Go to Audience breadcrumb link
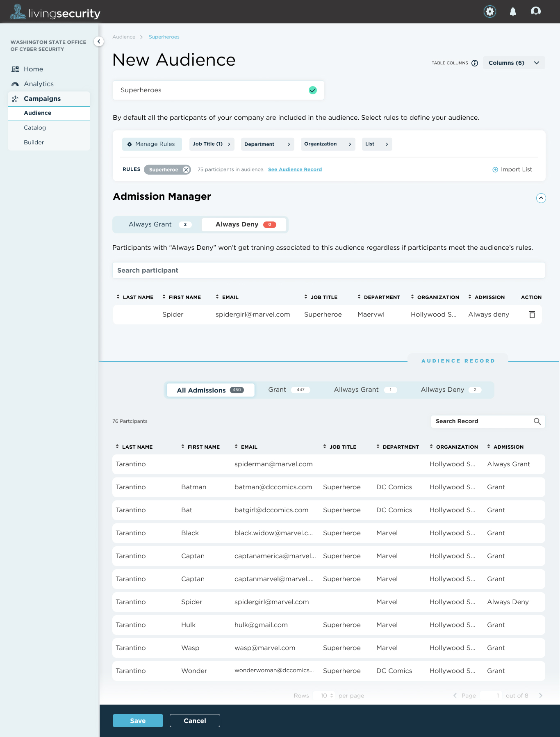Image resolution: width=560 pixels, height=737 pixels. [124, 37]
